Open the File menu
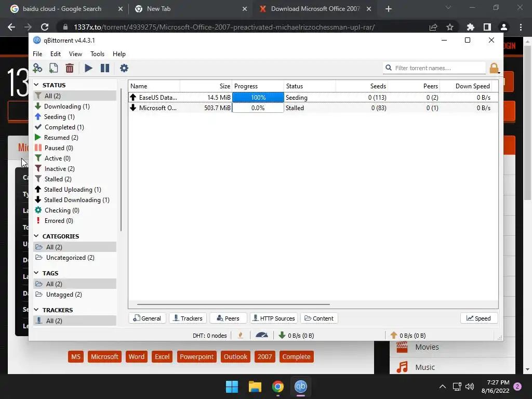The image size is (532, 399). coord(37,54)
